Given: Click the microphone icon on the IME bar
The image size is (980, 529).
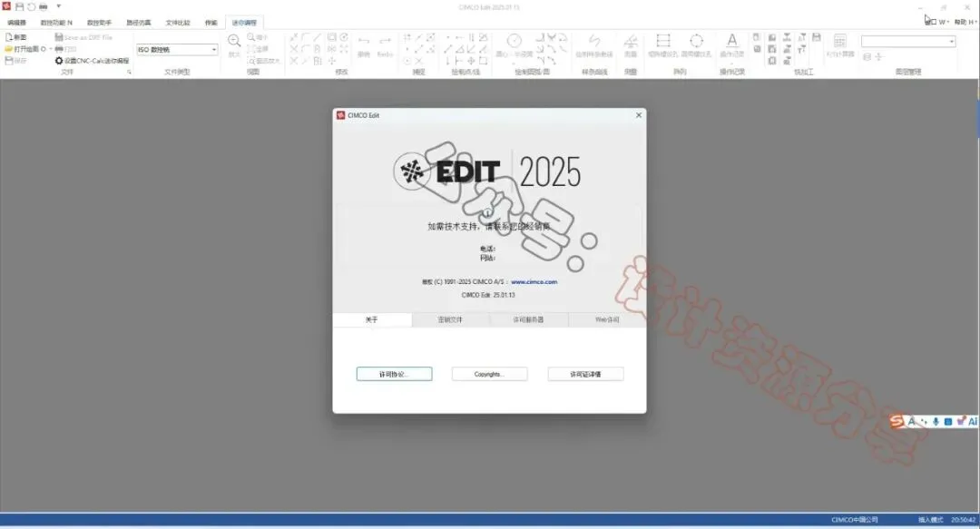Looking at the screenshot, I should 936,421.
